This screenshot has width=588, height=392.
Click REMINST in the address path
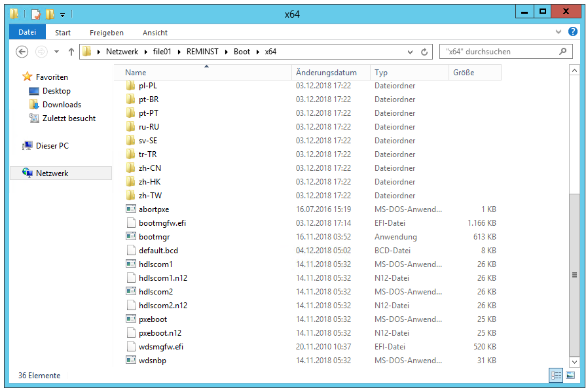coord(202,52)
